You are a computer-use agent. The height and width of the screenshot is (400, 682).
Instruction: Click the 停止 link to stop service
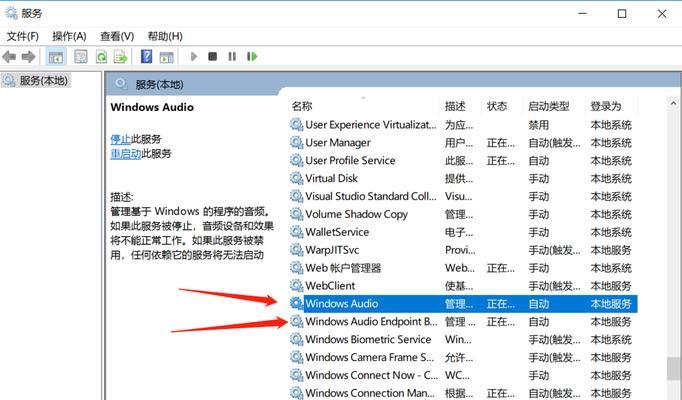coord(120,139)
